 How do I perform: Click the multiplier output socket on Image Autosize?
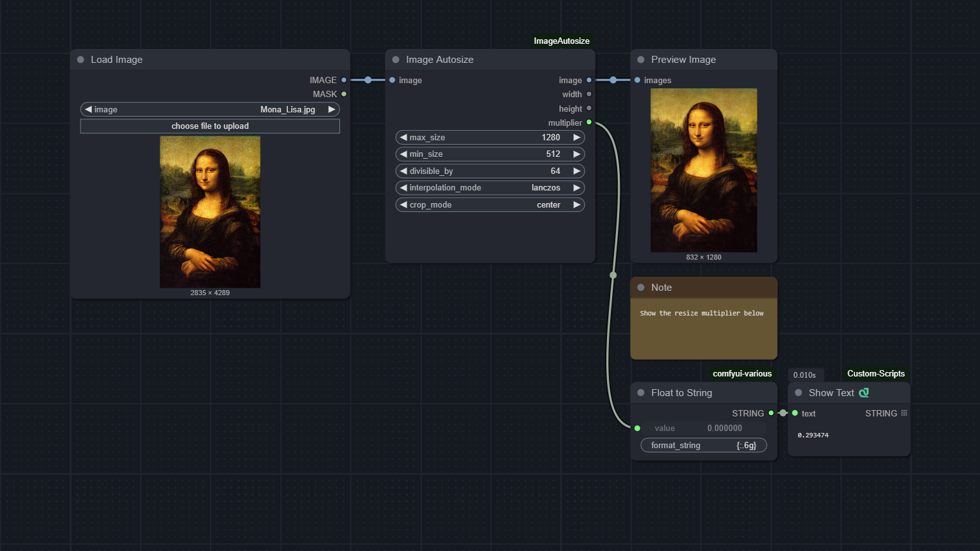[x=589, y=123]
